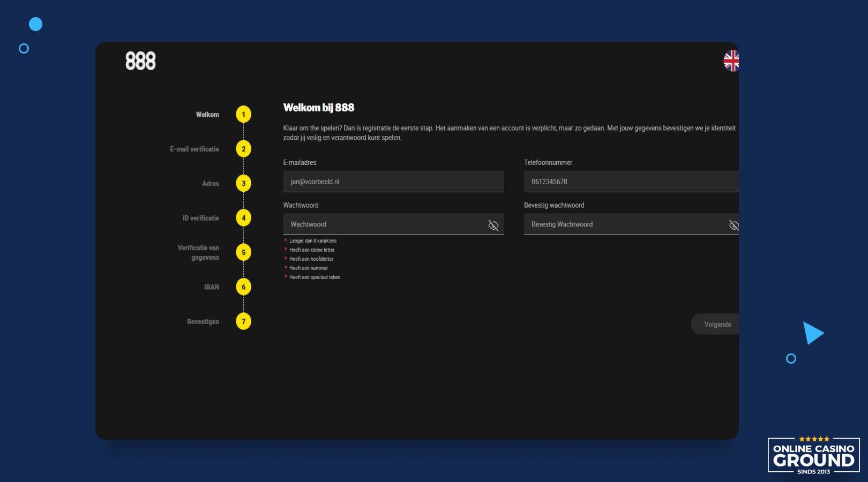Select step 2 circle in the progress tracker
868x482 pixels.
(x=243, y=149)
